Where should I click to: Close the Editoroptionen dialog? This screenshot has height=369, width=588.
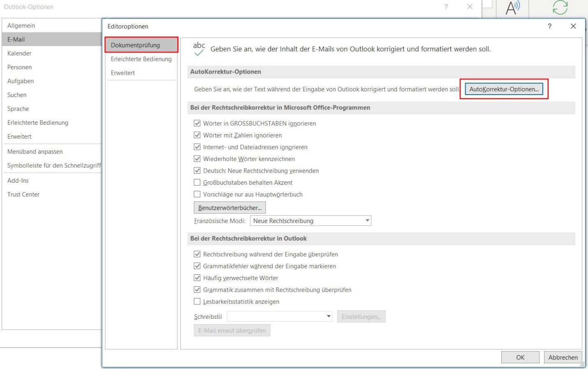[x=573, y=26]
